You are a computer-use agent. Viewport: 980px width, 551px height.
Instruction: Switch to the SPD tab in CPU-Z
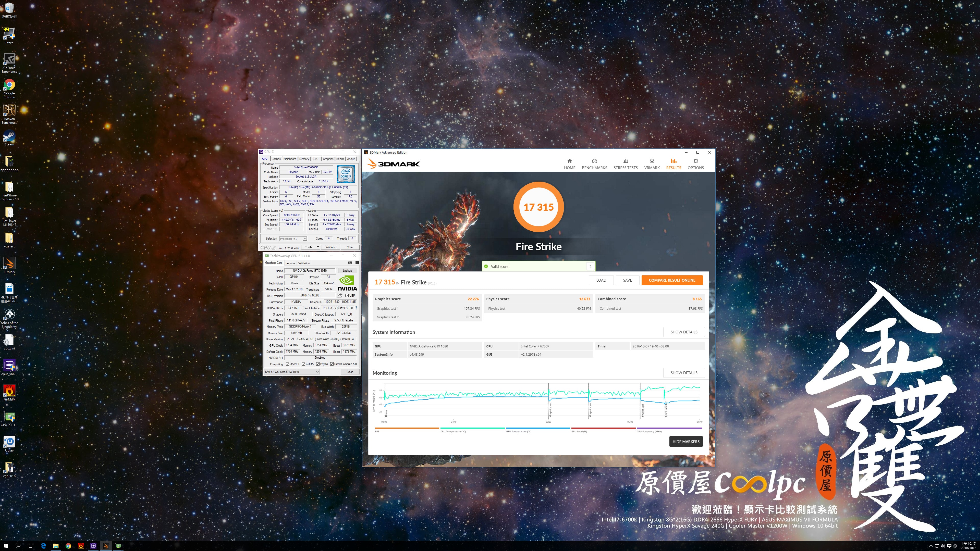[x=316, y=159]
